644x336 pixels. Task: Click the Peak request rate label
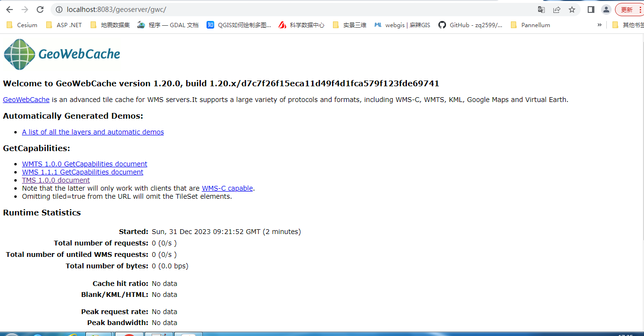coord(114,312)
